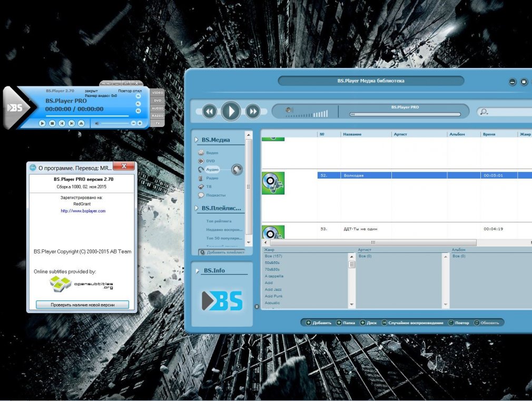Select Радио in the BS.Медиа list
532x401 pixels.
tap(212, 178)
